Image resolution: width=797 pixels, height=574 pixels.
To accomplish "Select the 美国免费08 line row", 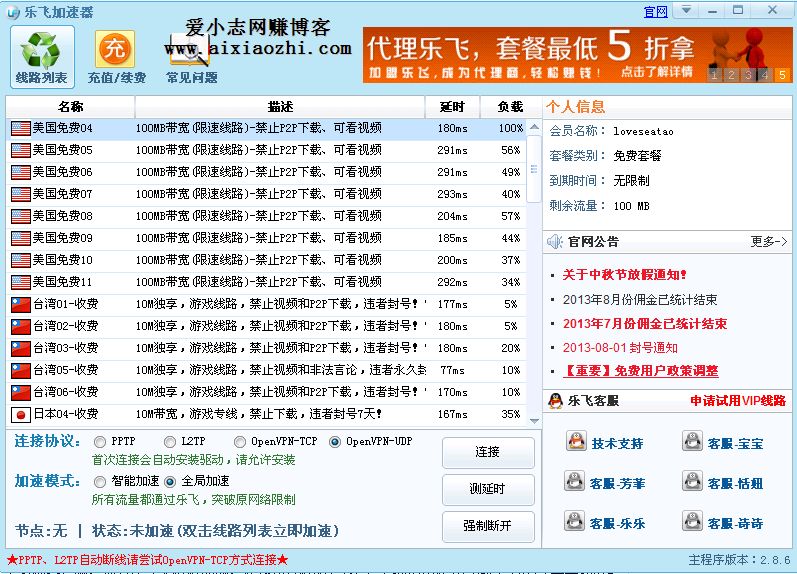I will tap(266, 217).
